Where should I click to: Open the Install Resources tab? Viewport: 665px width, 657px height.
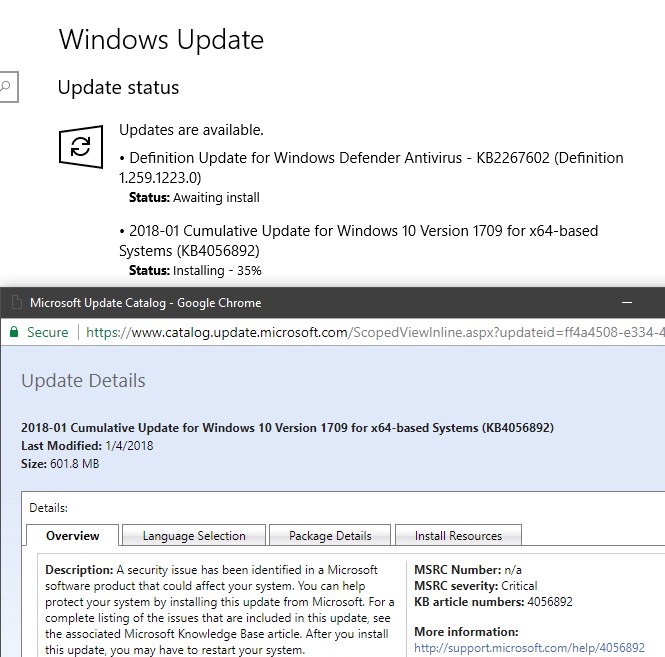[458, 535]
